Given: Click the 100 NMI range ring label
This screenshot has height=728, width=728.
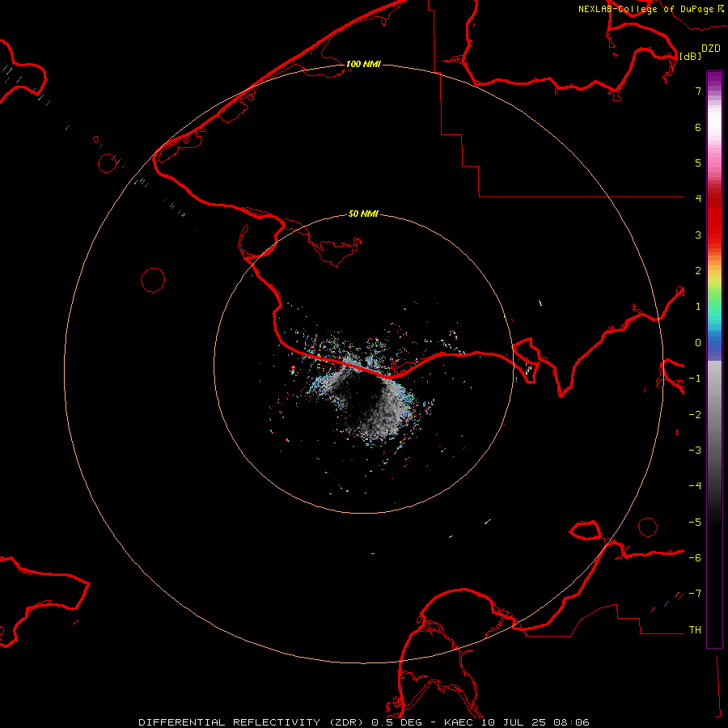Looking at the screenshot, I should point(363,64).
